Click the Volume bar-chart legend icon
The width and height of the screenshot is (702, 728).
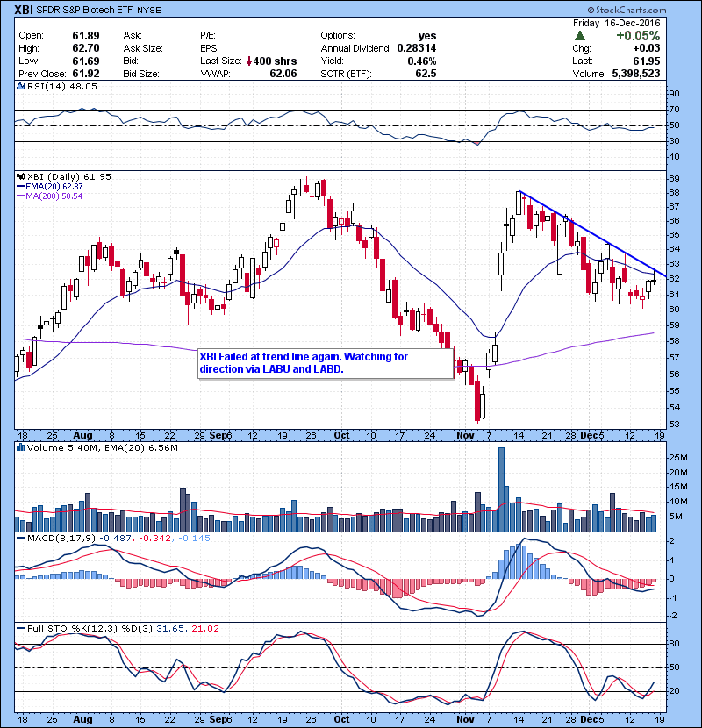click(20, 447)
